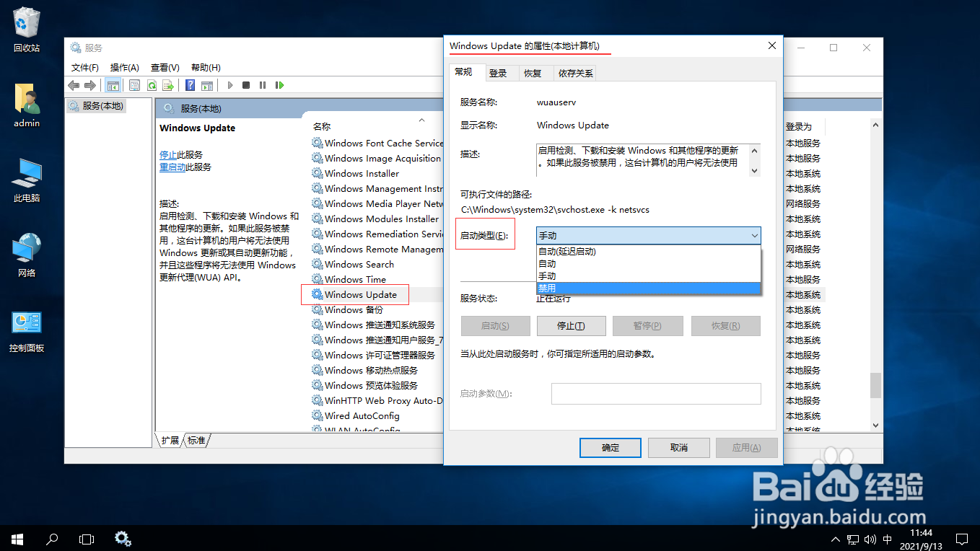The width and height of the screenshot is (980, 551).
Task: Click the volume speaker tray icon
Action: click(x=870, y=539)
